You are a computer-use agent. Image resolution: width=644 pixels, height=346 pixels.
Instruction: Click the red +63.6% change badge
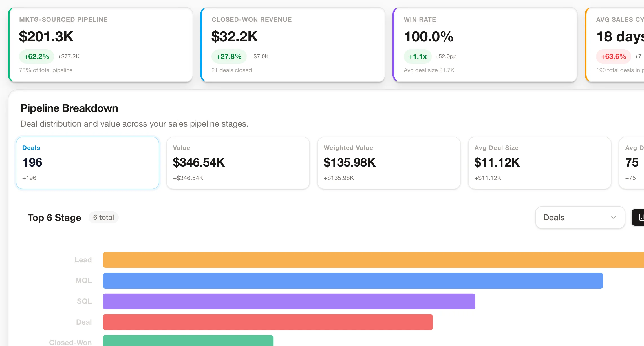pos(613,56)
